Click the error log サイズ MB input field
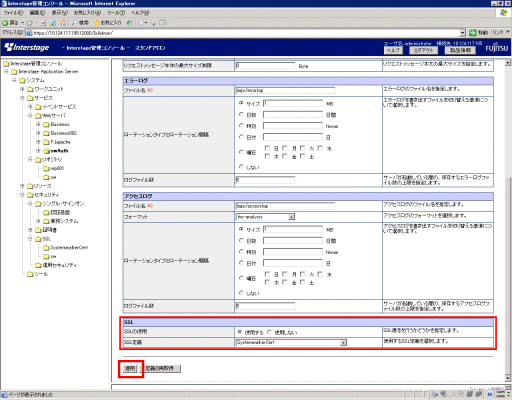This screenshot has width=512, height=400. 293,103
